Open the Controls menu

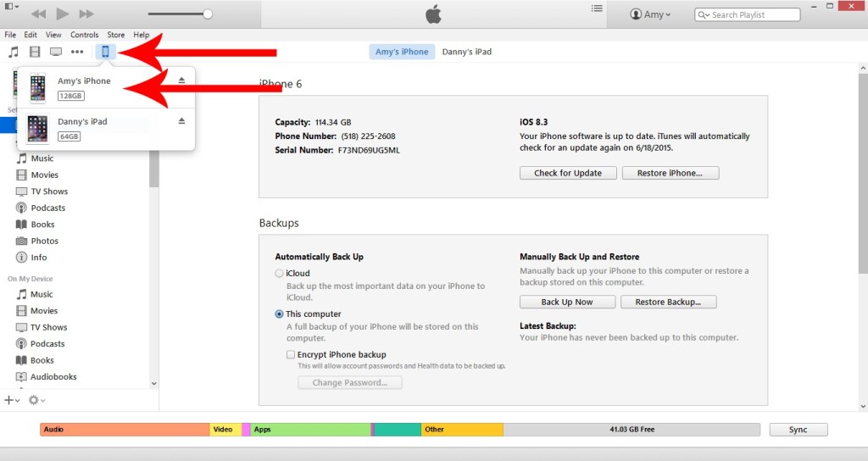click(84, 34)
